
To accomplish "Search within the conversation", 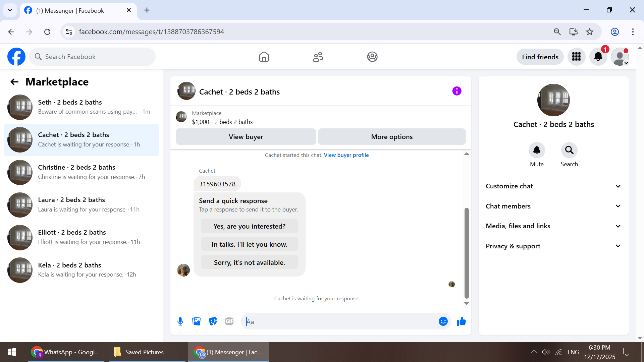I will point(569,150).
